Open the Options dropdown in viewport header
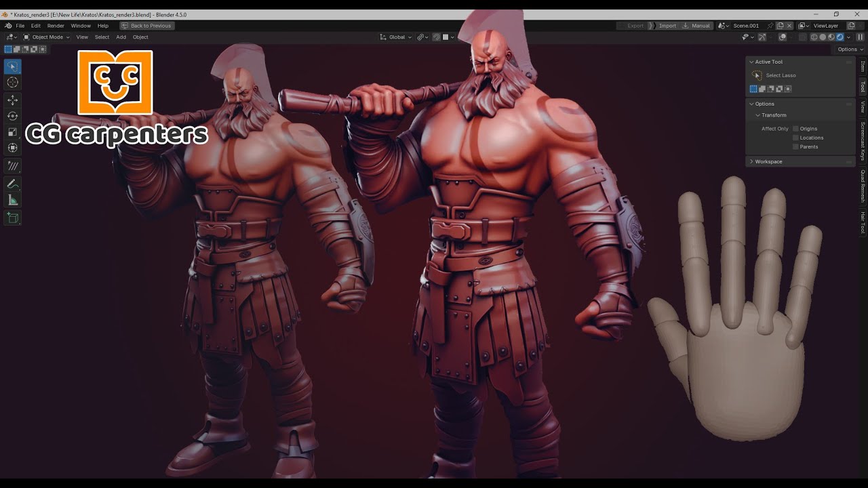Image resolution: width=868 pixels, height=488 pixels. tap(850, 49)
